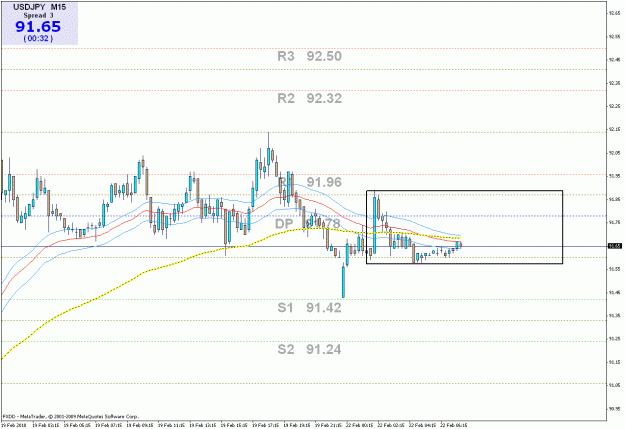Click the R2 92.32 resistance label
Viewport: 625px width, 429px height.
pyautogui.click(x=310, y=98)
